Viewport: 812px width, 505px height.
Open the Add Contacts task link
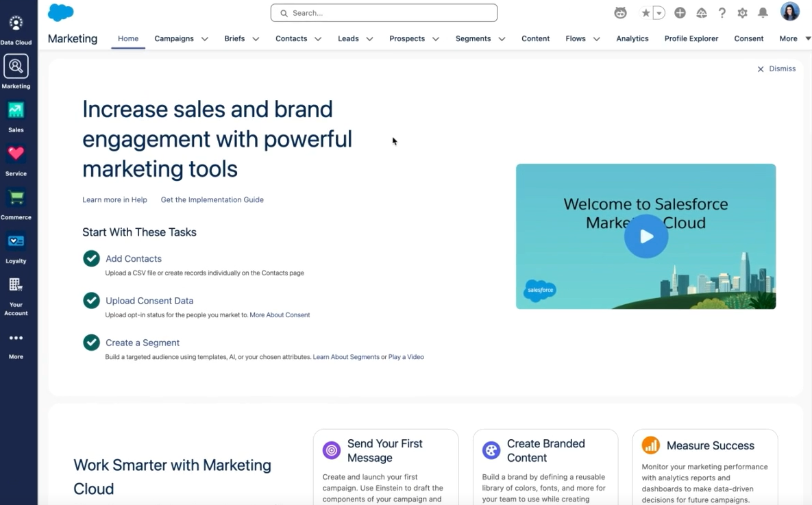pyautogui.click(x=134, y=258)
